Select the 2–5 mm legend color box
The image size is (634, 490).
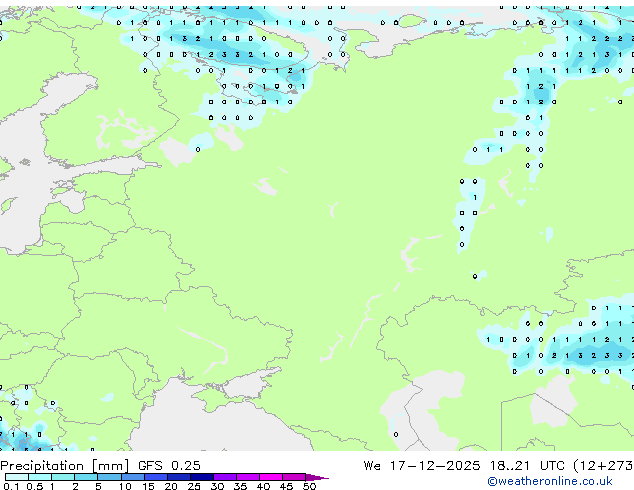click(86, 477)
